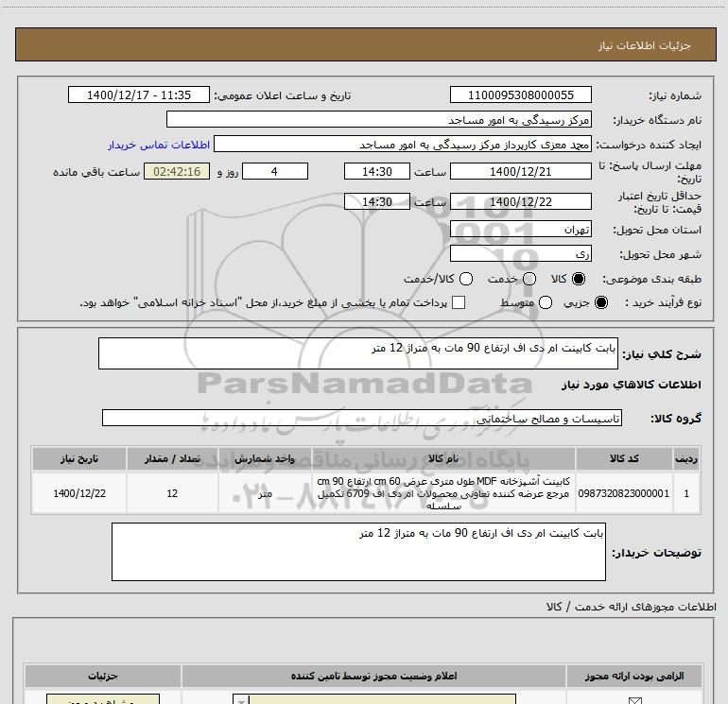Click the general need description text box

pos(358,353)
